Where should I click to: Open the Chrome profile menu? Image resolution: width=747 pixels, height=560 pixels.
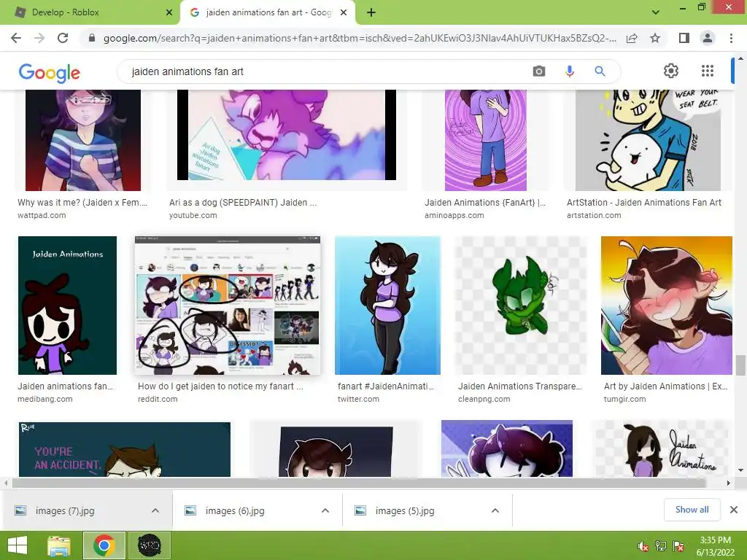pyautogui.click(x=708, y=38)
